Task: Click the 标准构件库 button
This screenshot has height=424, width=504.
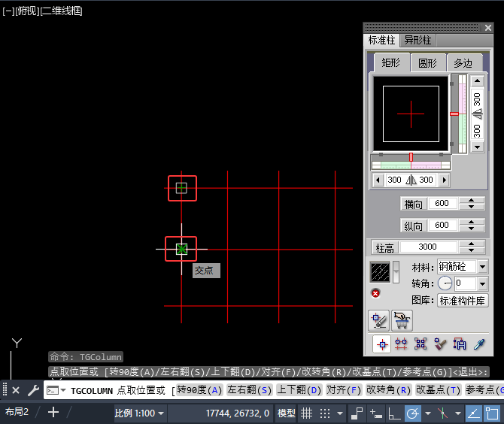Action: [462, 301]
